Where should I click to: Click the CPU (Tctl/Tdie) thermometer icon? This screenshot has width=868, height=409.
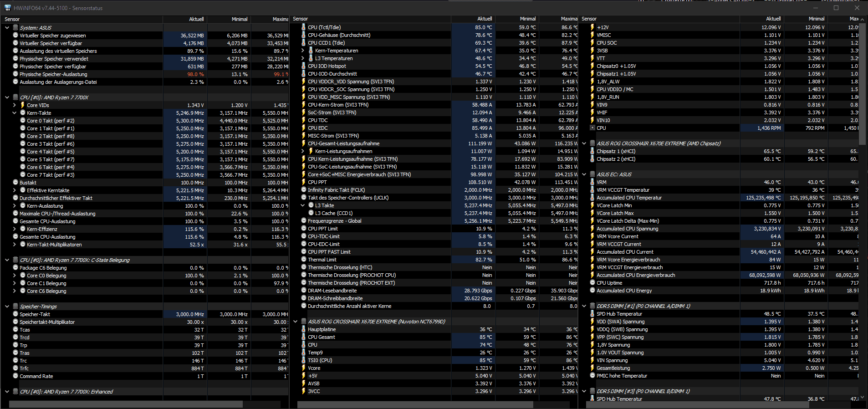(x=304, y=27)
